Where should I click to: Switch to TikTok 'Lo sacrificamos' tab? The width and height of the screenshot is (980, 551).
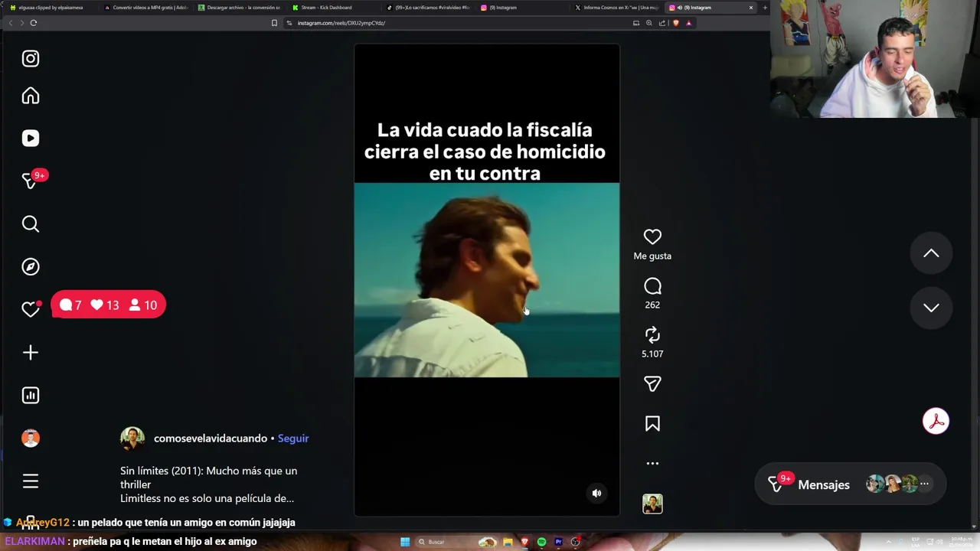pos(428,8)
